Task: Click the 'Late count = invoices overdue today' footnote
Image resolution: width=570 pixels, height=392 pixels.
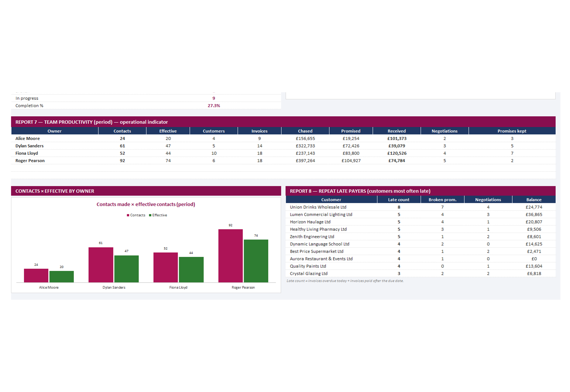Action: [x=345, y=281]
